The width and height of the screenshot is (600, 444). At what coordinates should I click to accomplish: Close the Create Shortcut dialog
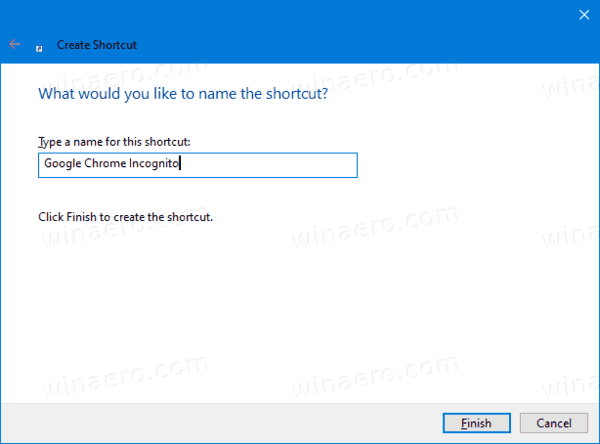[x=583, y=14]
